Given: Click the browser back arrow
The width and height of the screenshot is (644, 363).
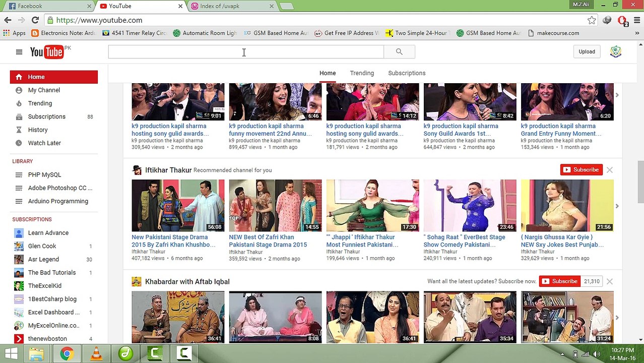Looking at the screenshot, I should click(8, 20).
